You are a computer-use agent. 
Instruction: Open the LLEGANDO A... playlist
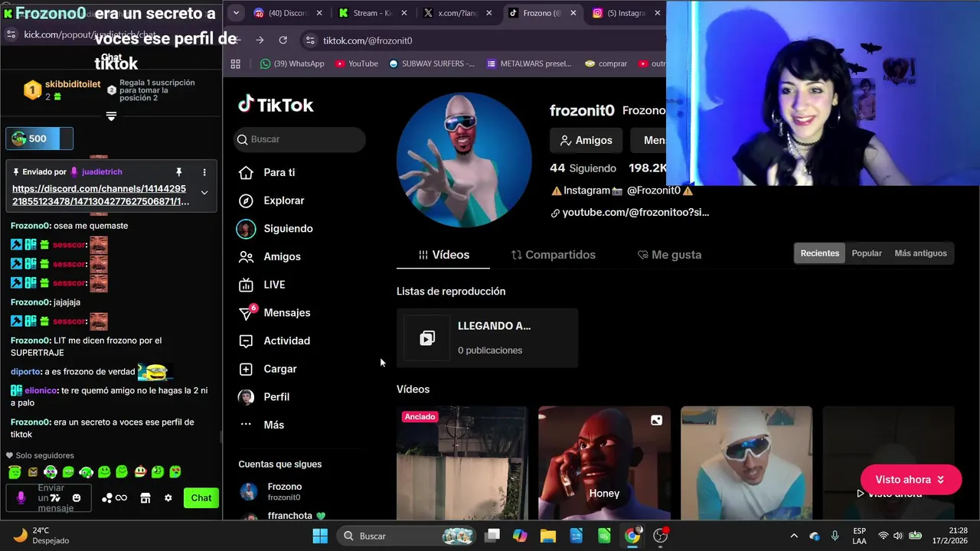pyautogui.click(x=487, y=338)
